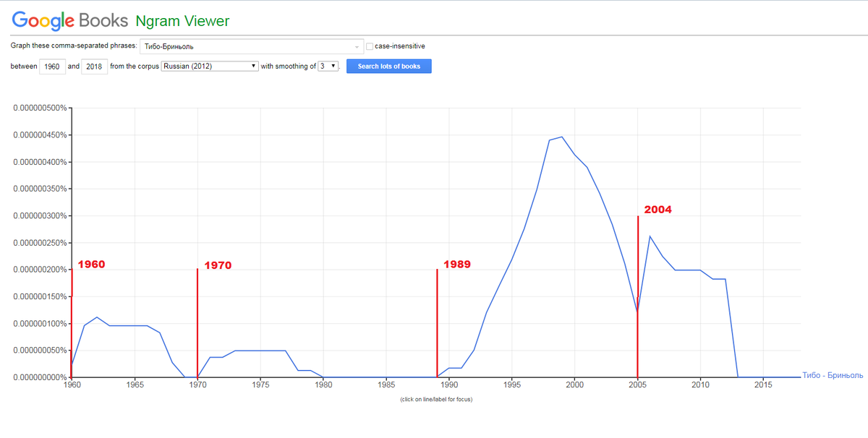
Task: Click the start year field 1960
Action: point(51,66)
